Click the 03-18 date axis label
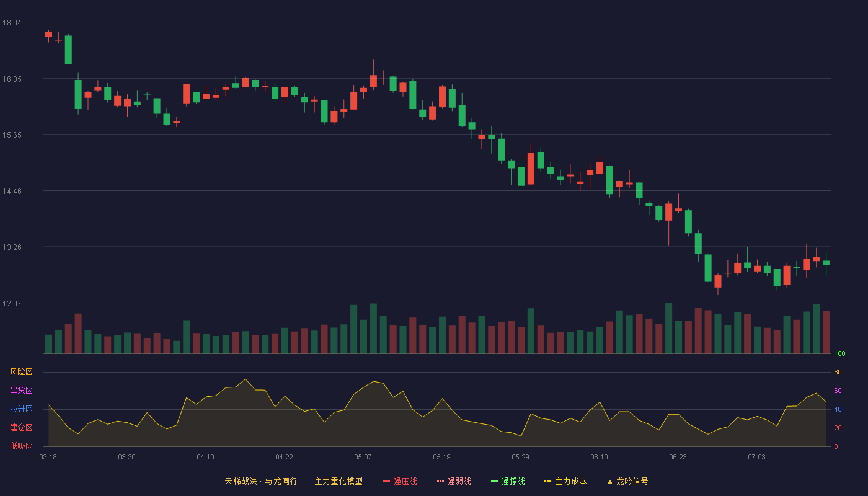 point(48,457)
